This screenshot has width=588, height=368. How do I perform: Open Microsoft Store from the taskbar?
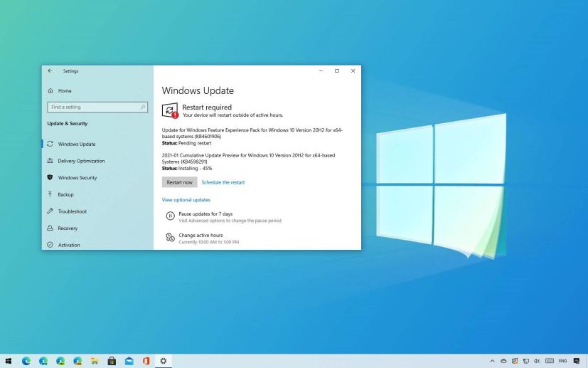(x=112, y=361)
